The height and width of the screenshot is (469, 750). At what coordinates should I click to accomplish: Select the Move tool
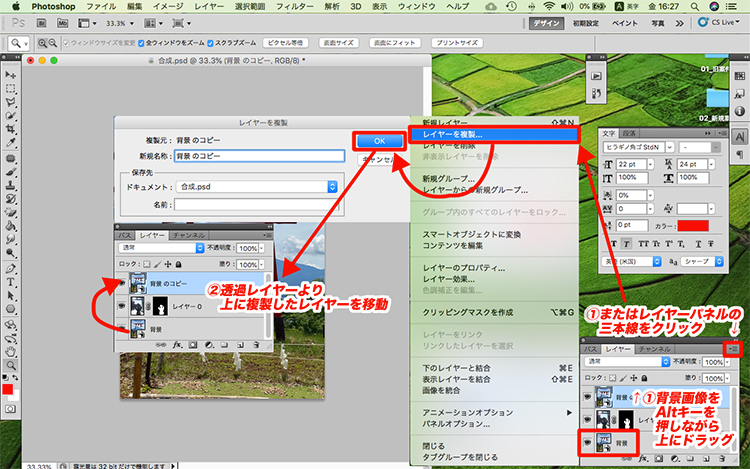coord(10,75)
